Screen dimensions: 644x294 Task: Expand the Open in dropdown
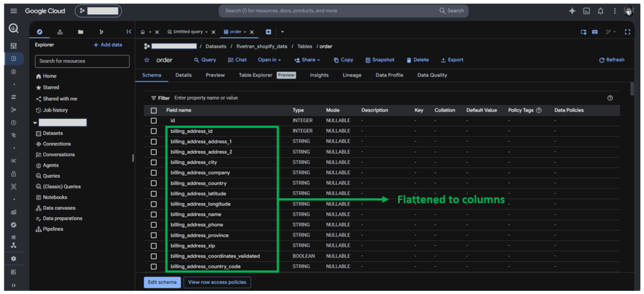coord(269,60)
